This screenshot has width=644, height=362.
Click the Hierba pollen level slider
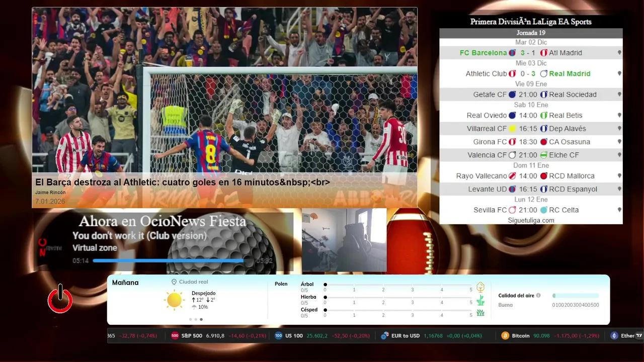pyautogui.click(x=398, y=297)
